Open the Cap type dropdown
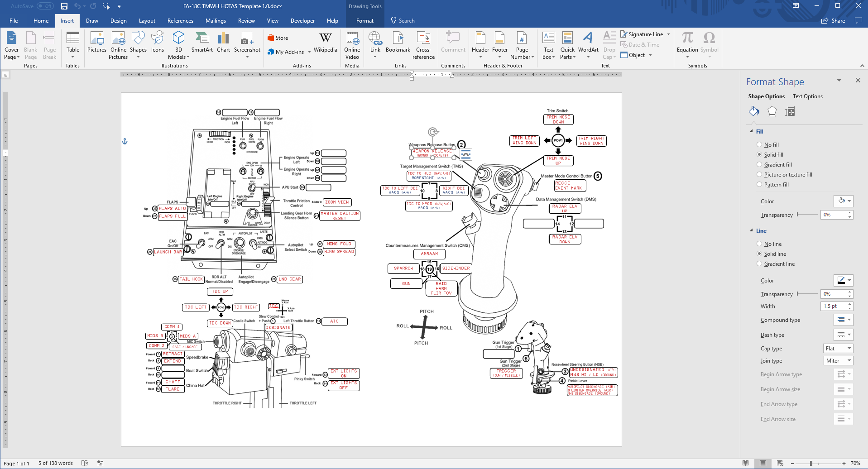 (x=838, y=349)
